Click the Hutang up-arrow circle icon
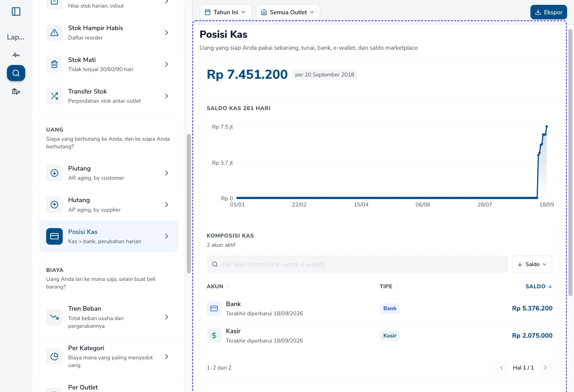 pyautogui.click(x=54, y=205)
